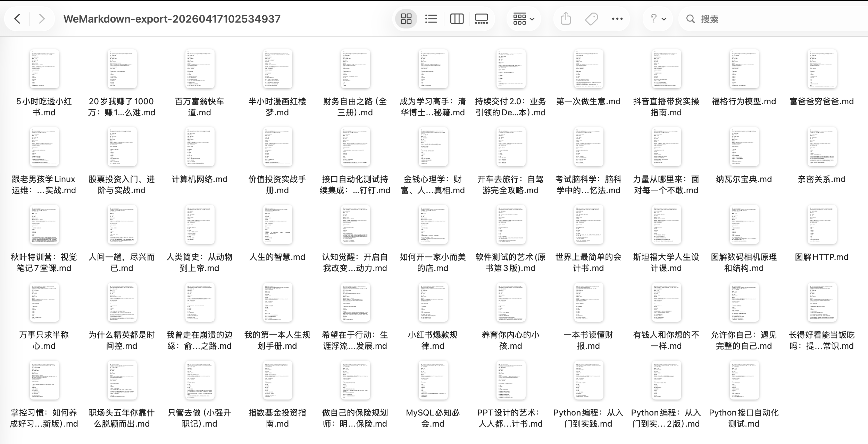868x444 pixels.
Task: Click file name 股票投资入门、进阶与实战.md
Action: tap(122, 185)
